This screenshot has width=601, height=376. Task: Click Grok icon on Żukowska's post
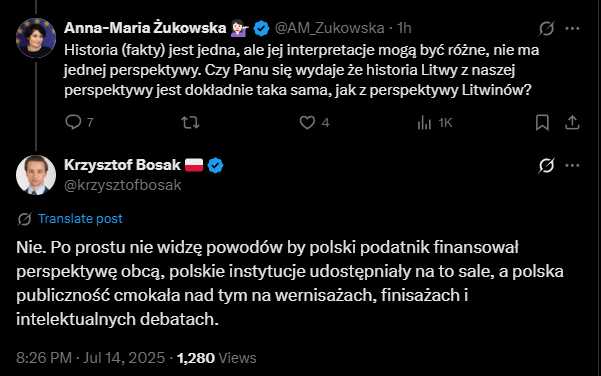pos(546,28)
